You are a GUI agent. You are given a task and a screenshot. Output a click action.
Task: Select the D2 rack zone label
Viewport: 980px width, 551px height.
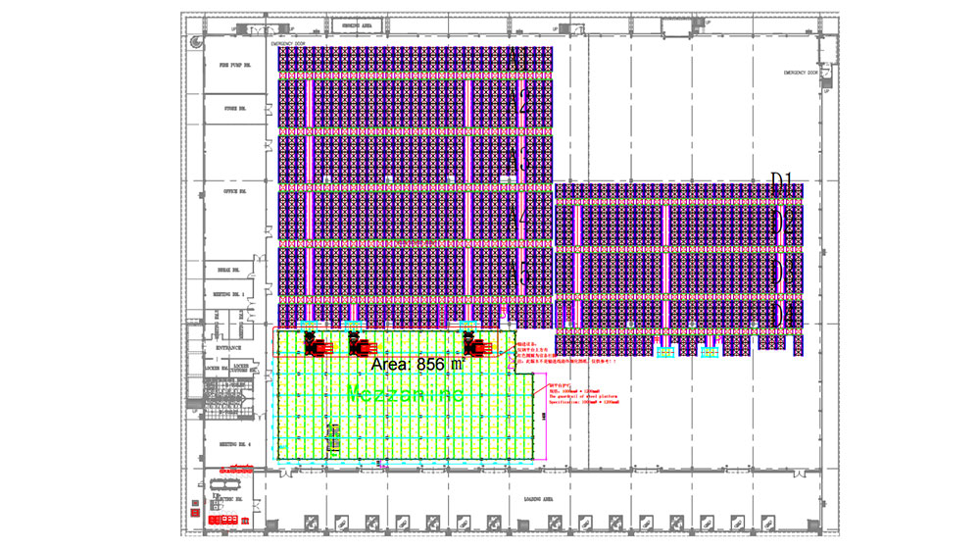pos(783,222)
